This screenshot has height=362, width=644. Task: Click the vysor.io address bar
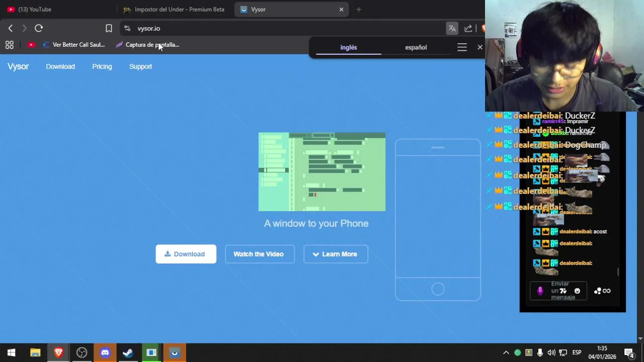pyautogui.click(x=282, y=29)
